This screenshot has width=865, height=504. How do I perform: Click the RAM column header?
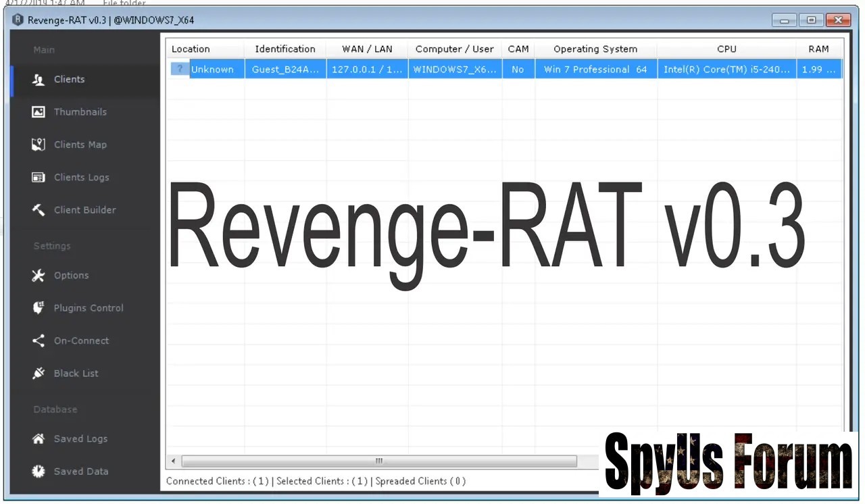tap(818, 49)
